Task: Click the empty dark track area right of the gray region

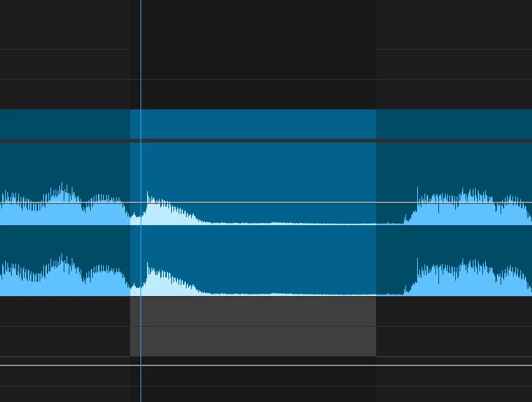Action: click(454, 326)
